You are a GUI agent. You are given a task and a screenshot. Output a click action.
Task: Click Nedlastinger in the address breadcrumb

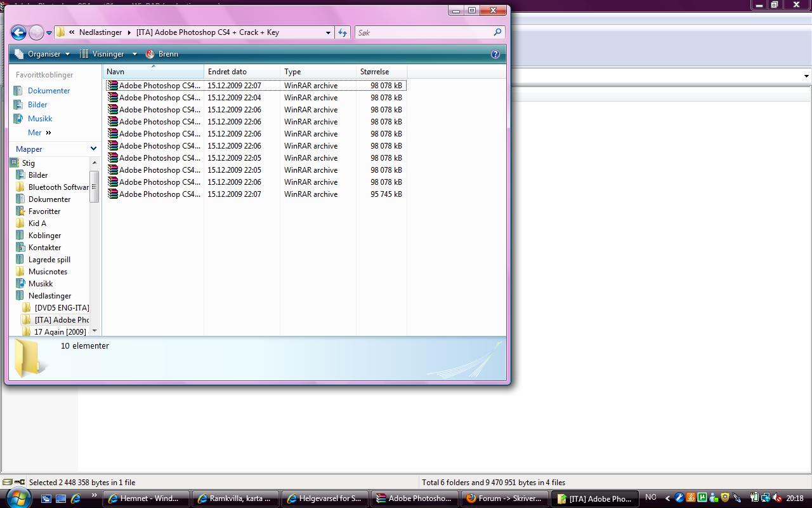(x=100, y=32)
